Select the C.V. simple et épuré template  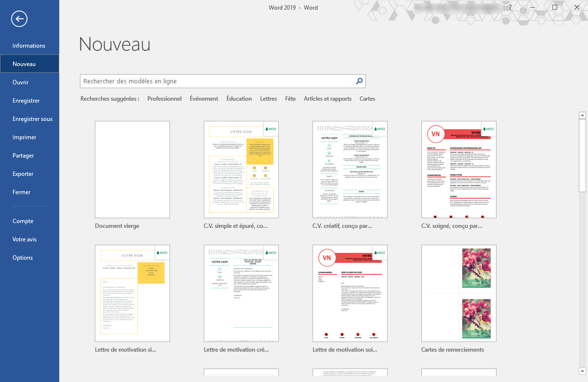pyautogui.click(x=241, y=170)
